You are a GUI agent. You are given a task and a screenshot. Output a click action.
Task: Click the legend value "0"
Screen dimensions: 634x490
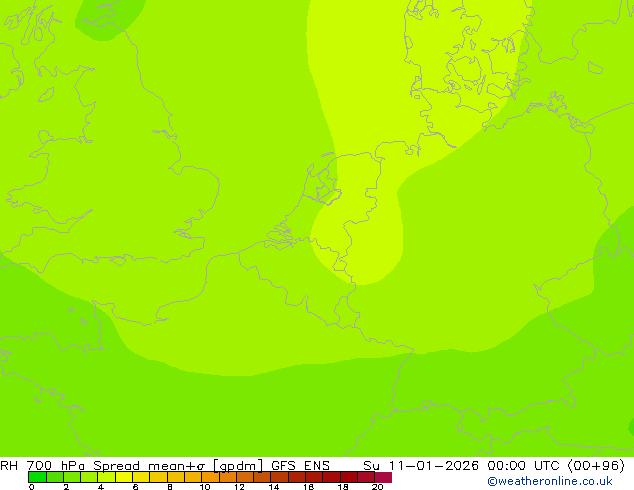32,487
